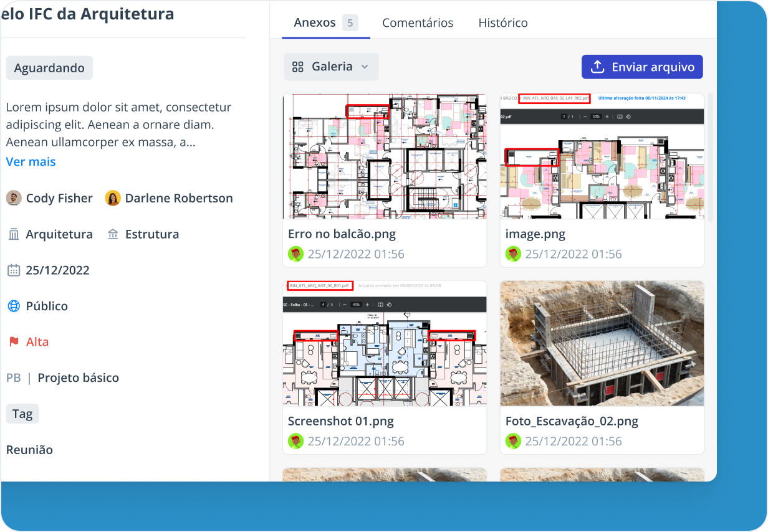
Task: Click uploader avatar under Foto_Escavação_02.png
Action: pos(513,441)
